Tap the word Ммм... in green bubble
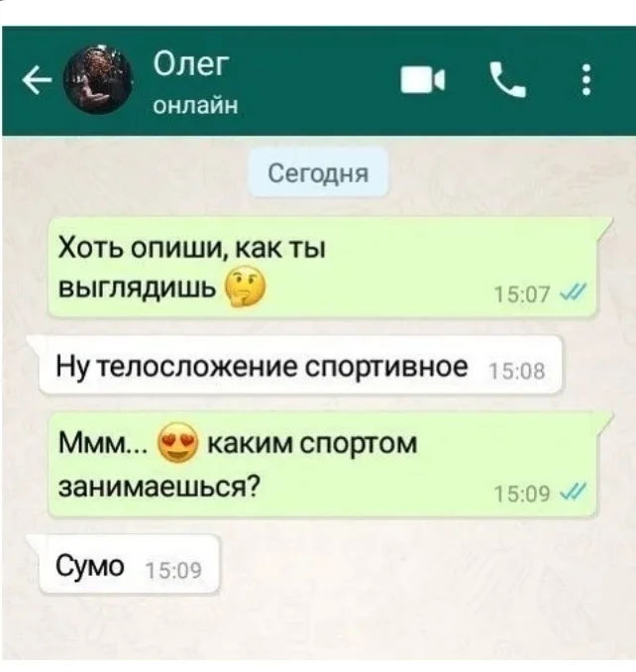 click(x=104, y=443)
